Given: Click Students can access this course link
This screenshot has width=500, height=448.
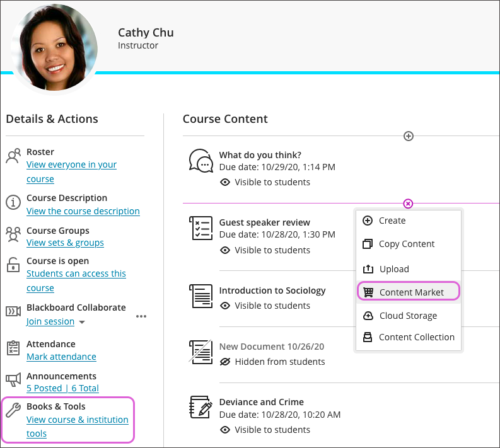Looking at the screenshot, I should tap(76, 281).
